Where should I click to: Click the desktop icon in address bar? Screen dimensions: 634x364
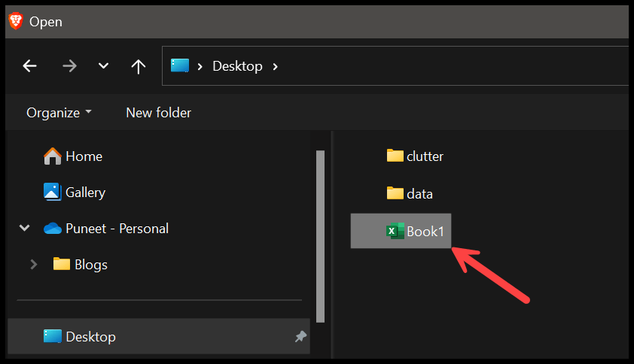coord(180,65)
